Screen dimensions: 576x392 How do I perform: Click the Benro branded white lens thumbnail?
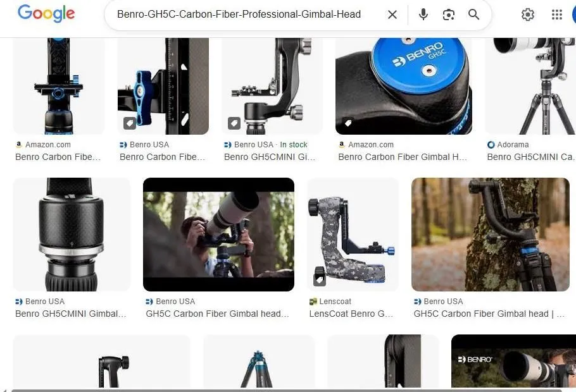(513, 362)
